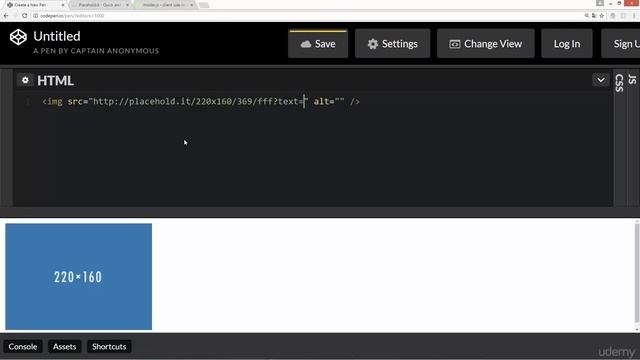This screenshot has width=640, height=360.
Task: Open HTML editor settings gear icon
Action: tap(25, 80)
